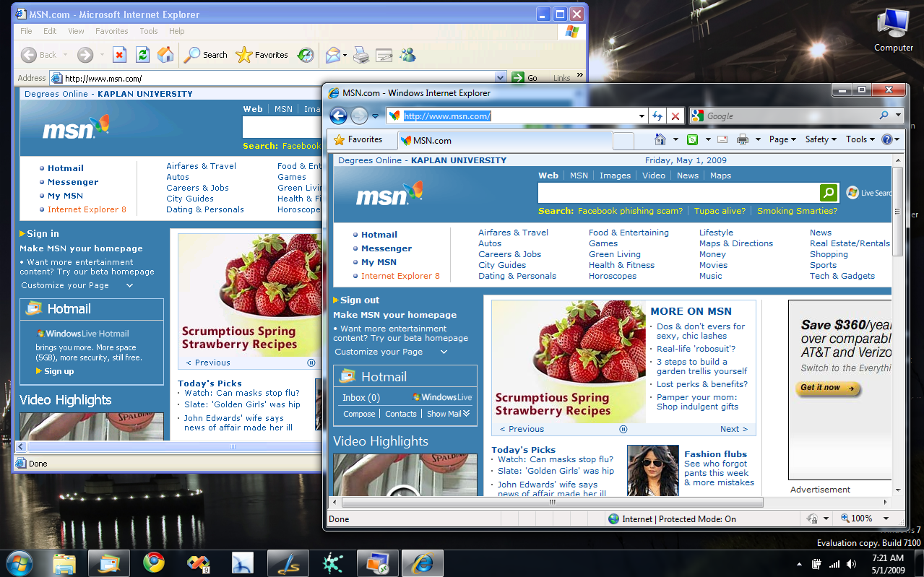
Task: Open the Airfares & Travel link in the front window
Action: point(513,233)
